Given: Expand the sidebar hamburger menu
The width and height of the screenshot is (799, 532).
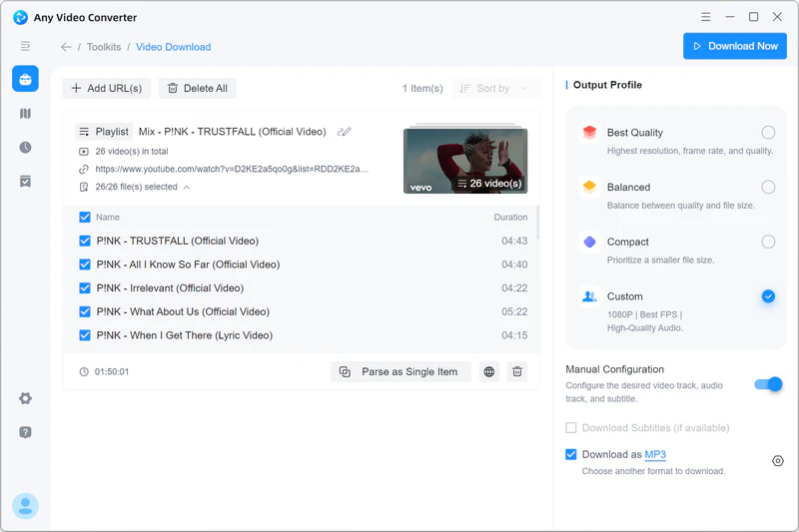Looking at the screenshot, I should click(25, 46).
